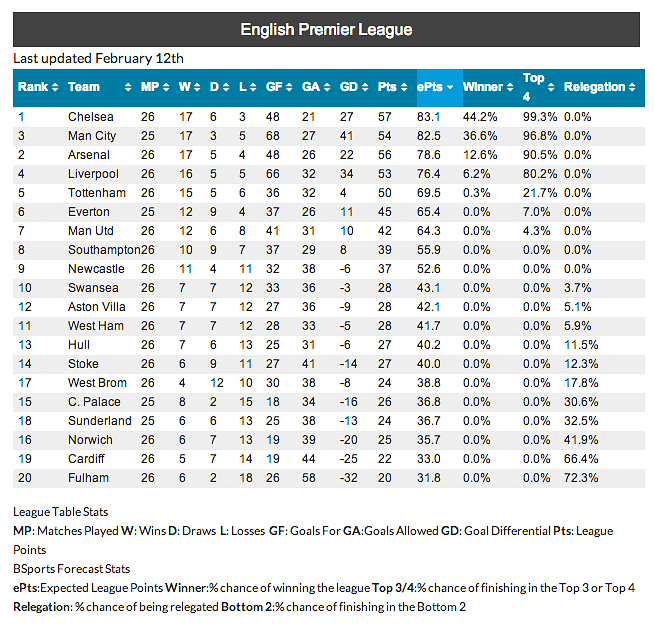Click the MP column sort arrows
654x625 pixels.
coord(166,87)
